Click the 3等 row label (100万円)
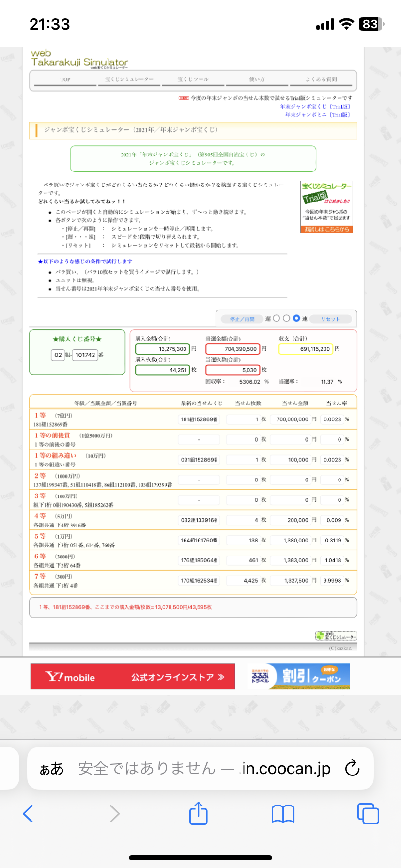The image size is (401, 868). coord(56,496)
